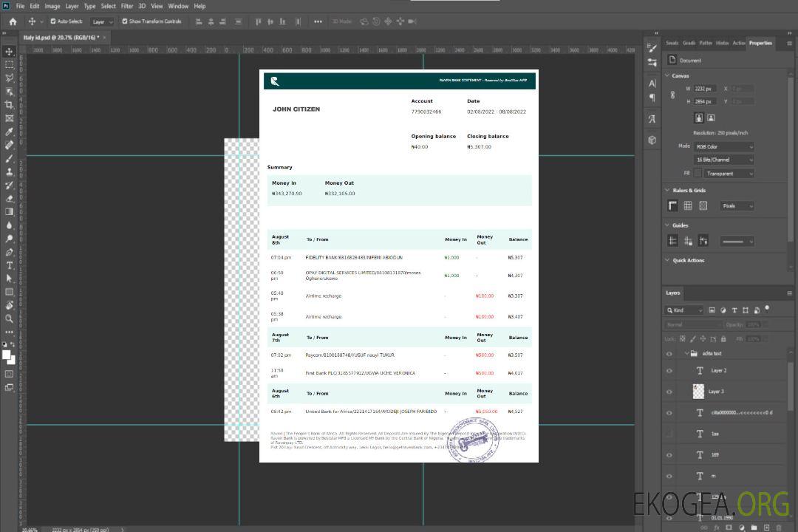Screen dimensions: 798x532
Task: Open the Brush Settings panel icon
Action: (x=652, y=48)
